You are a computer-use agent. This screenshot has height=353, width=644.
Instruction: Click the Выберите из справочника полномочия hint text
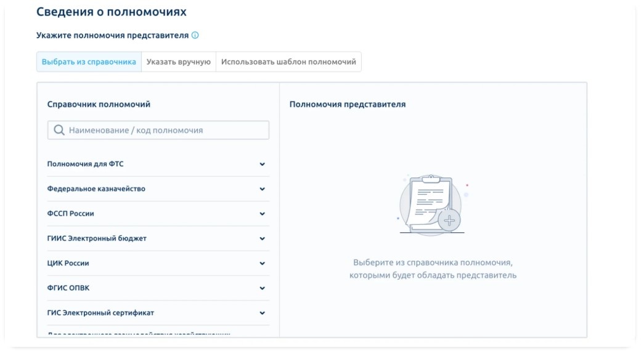(x=433, y=269)
